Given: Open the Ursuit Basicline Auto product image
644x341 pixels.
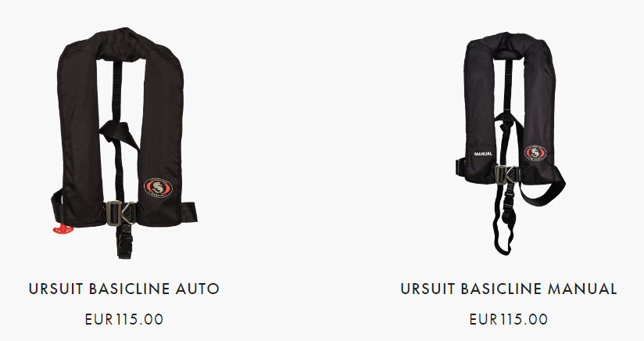Looking at the screenshot, I should click(x=124, y=142).
